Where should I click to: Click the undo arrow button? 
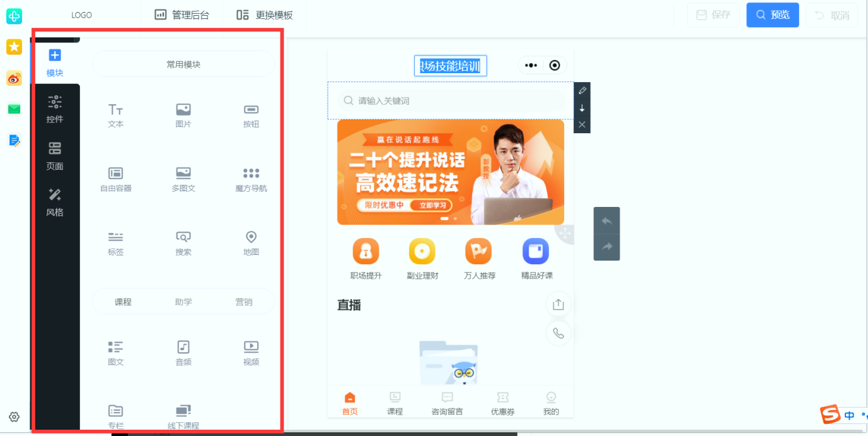click(x=606, y=221)
